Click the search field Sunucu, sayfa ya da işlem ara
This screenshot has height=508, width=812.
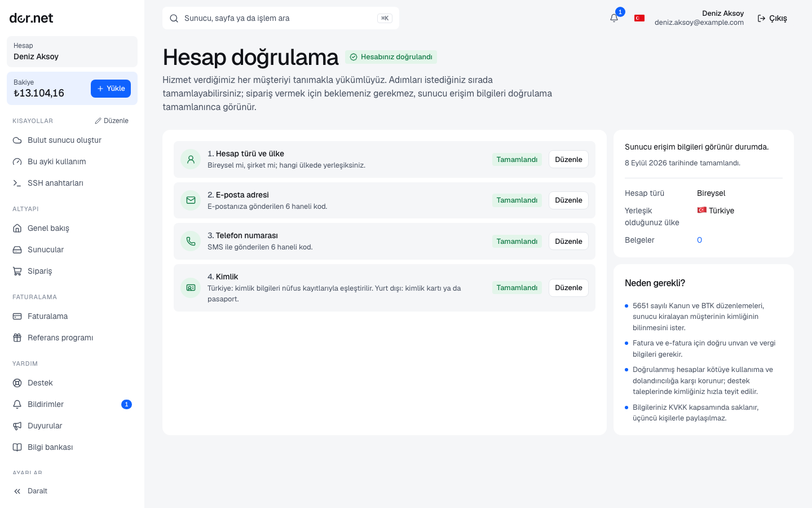[281, 18]
